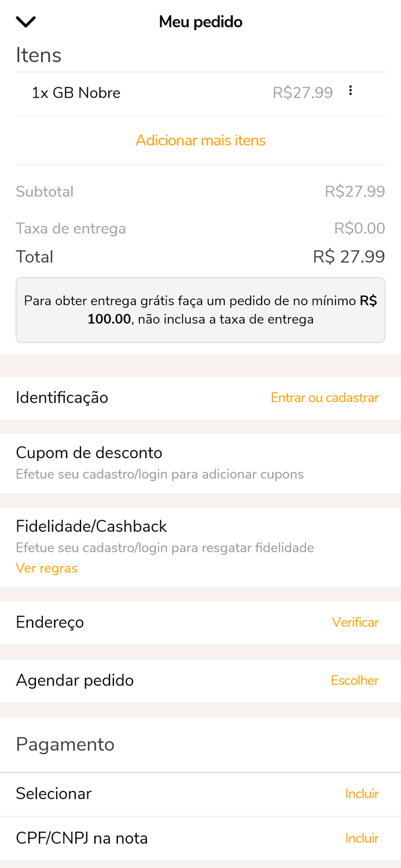Click the Total R$ 27.99 row
The image size is (401, 868).
(x=201, y=256)
